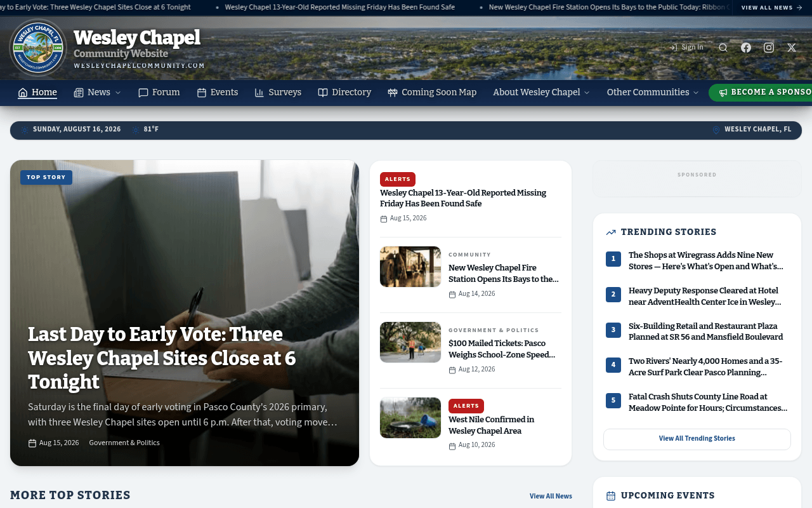
Task: Open trending story 3 Six-Building Retail Plaza
Action: coord(705,331)
